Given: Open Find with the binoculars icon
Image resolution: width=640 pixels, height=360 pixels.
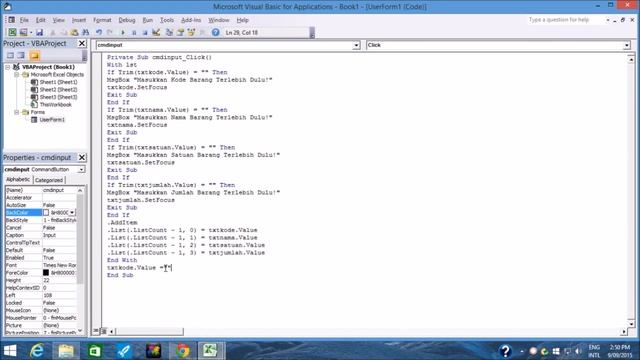Looking at the screenshot, I should [x=85, y=32].
